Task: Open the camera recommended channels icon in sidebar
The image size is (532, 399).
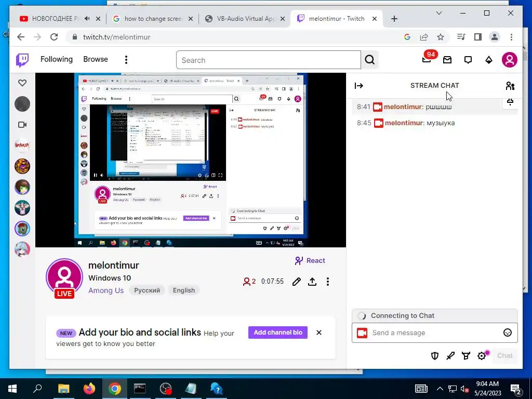Action: point(22,125)
